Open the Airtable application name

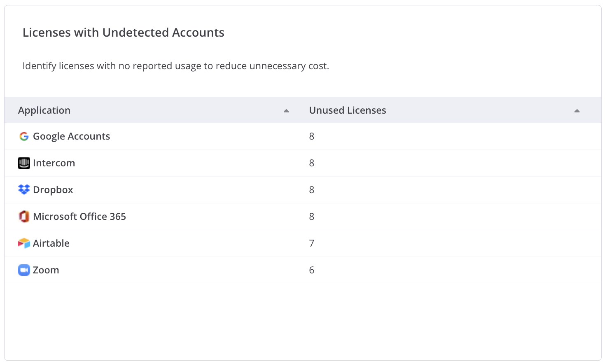pyautogui.click(x=51, y=243)
